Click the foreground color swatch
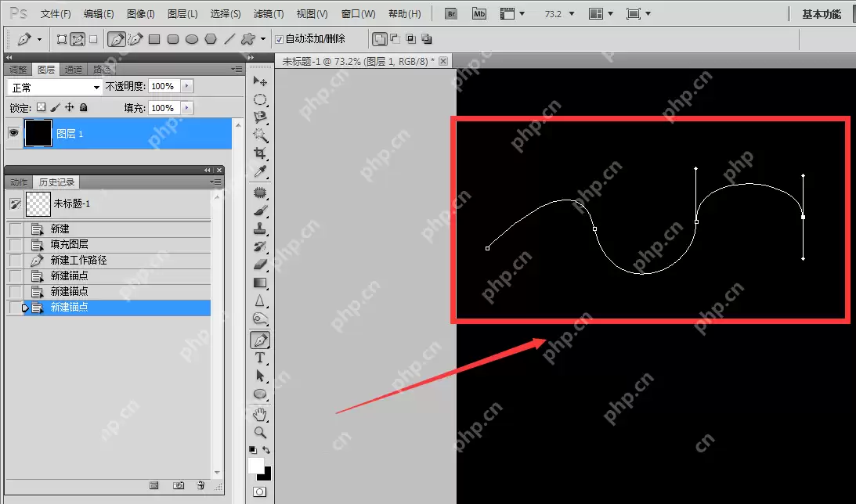This screenshot has width=856, height=504. click(x=255, y=466)
